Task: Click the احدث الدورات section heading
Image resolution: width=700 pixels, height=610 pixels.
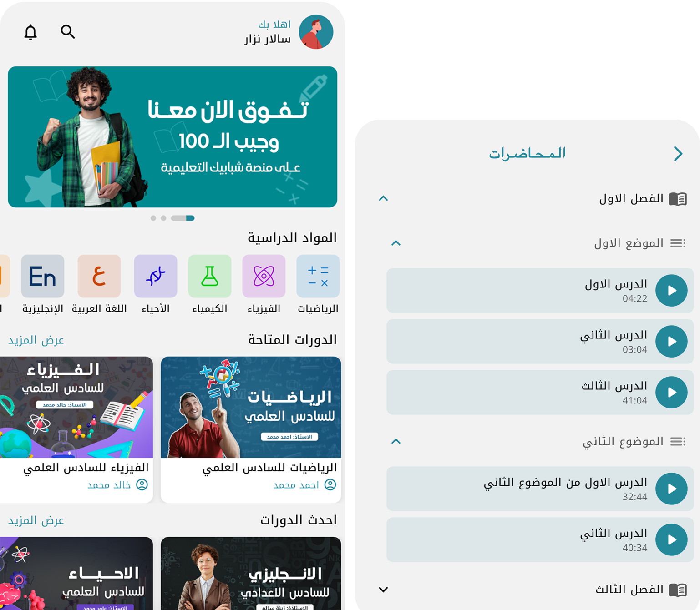Action: tap(299, 520)
